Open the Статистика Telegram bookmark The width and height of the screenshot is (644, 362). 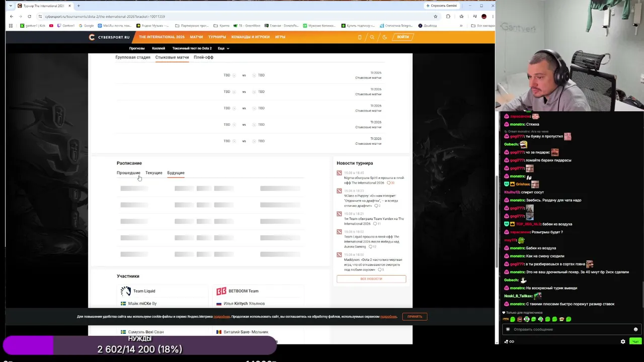pyautogui.click(x=395, y=26)
